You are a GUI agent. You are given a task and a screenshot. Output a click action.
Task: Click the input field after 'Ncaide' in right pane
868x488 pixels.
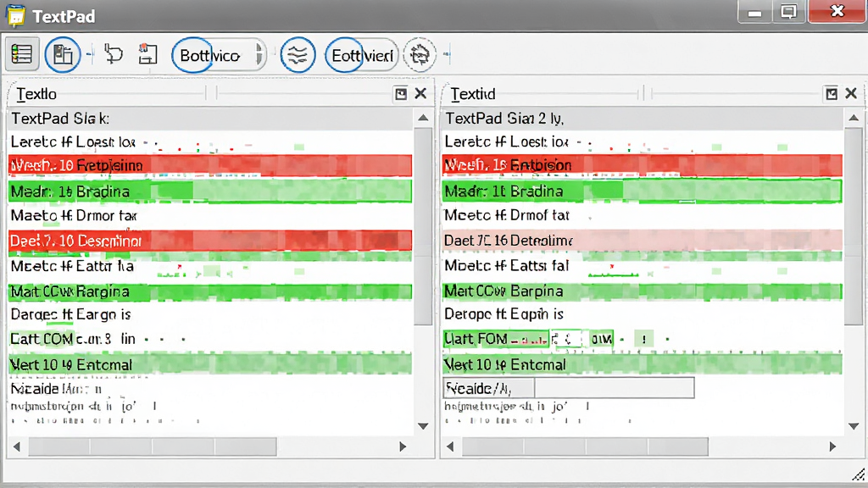click(614, 388)
